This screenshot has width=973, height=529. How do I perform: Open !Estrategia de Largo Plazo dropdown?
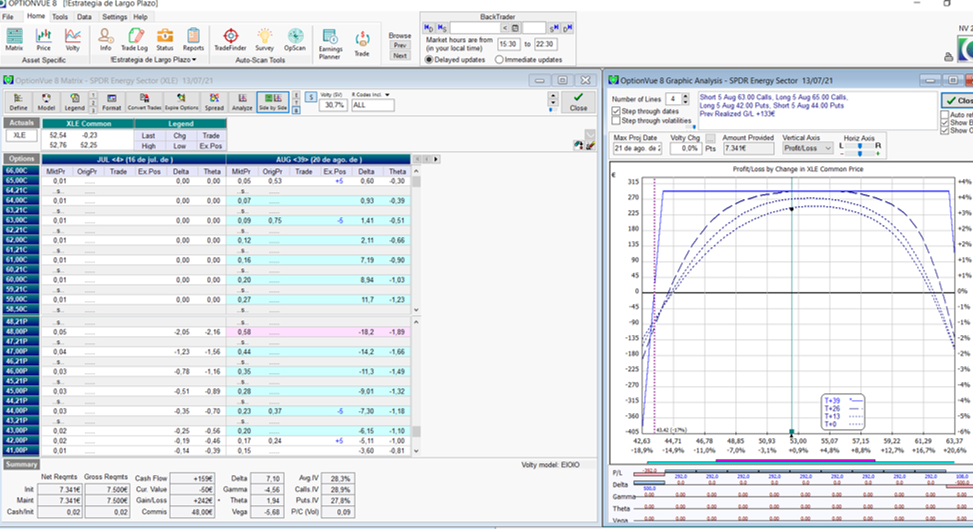coord(153,60)
